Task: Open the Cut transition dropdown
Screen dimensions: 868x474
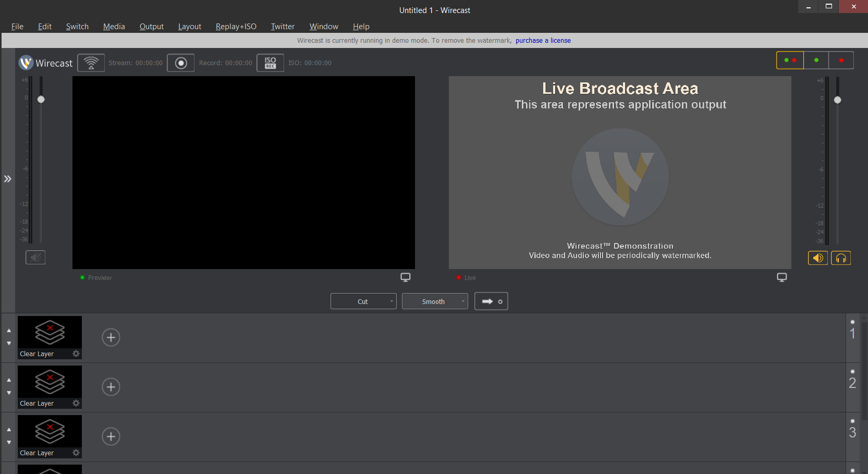Action: tap(363, 301)
